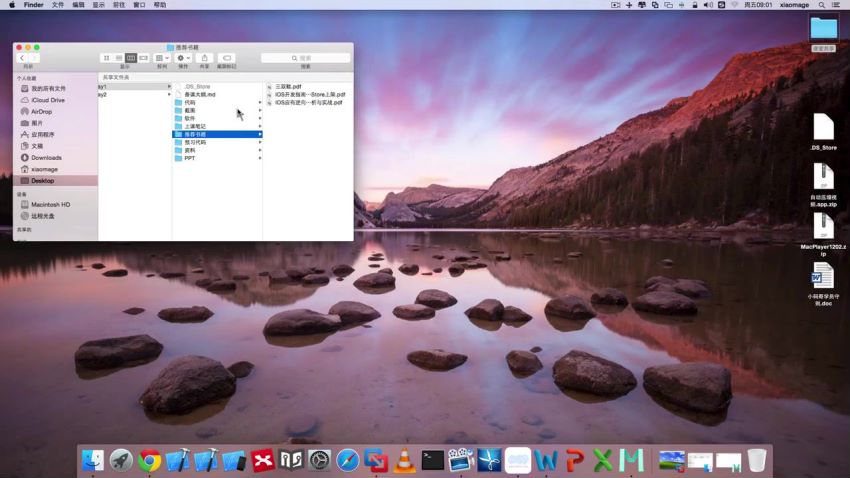Select the Word .doc file on desktop
The height and width of the screenshot is (478, 850).
click(823, 276)
